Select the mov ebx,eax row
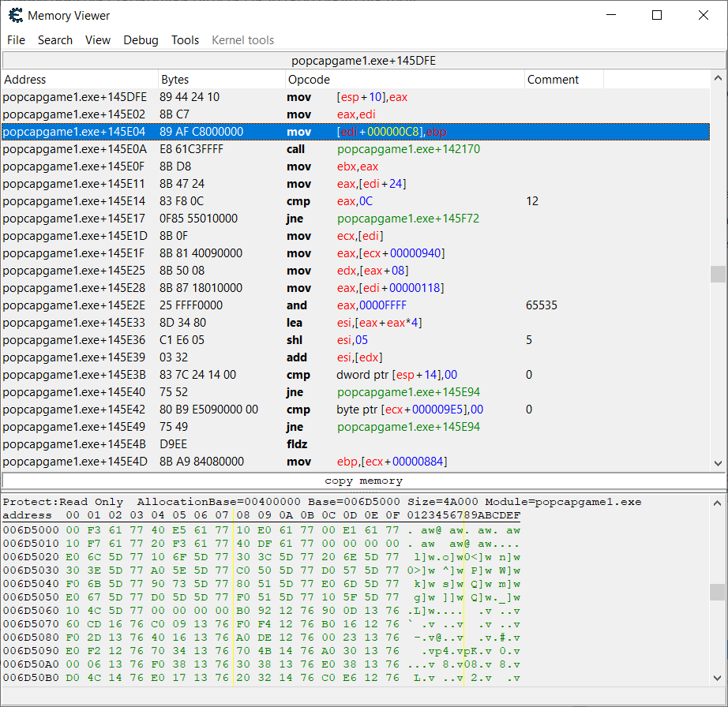This screenshot has height=707, width=728. coord(355,166)
